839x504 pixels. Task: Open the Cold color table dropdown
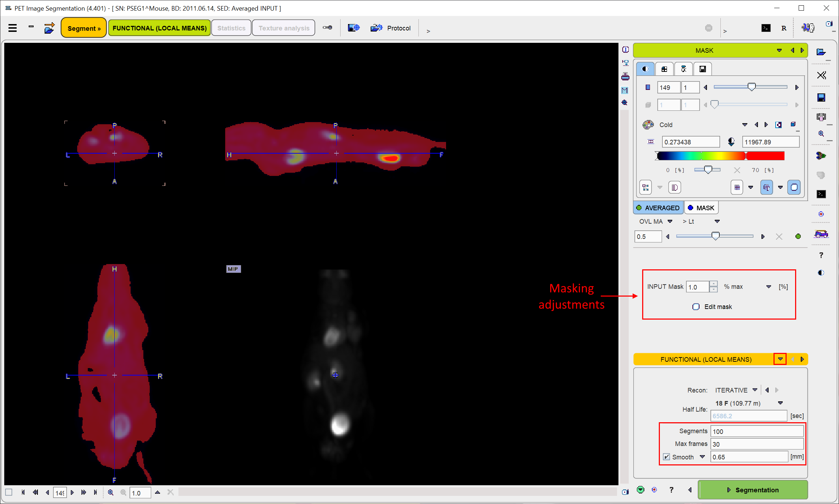744,125
